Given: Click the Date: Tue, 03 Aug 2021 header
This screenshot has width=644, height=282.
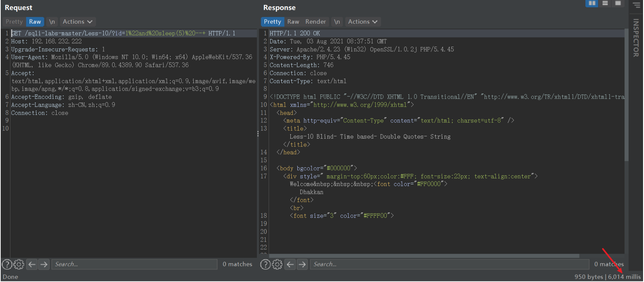Looking at the screenshot, I should [328, 41].
